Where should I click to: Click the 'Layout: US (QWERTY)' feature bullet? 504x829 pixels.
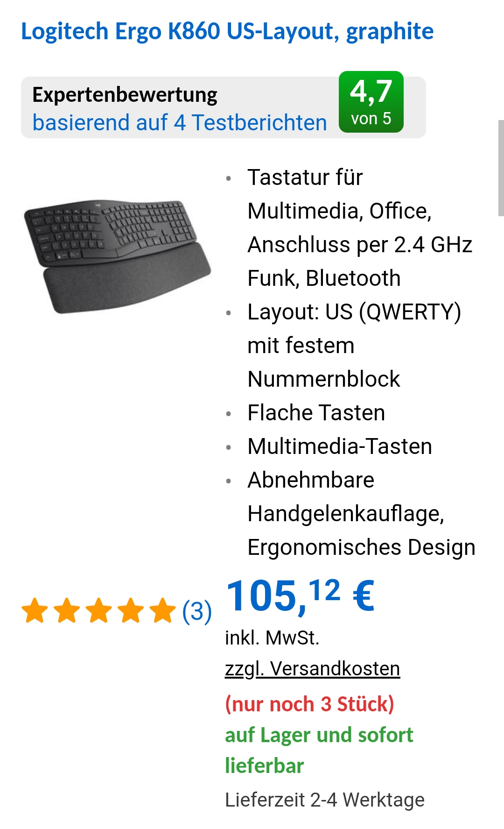coord(354,345)
